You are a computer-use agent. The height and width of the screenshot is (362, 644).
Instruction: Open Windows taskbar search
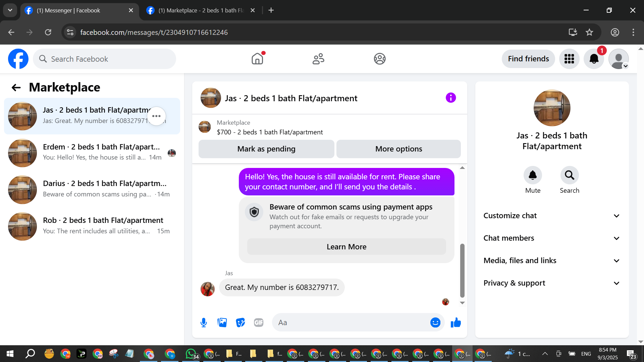30,354
